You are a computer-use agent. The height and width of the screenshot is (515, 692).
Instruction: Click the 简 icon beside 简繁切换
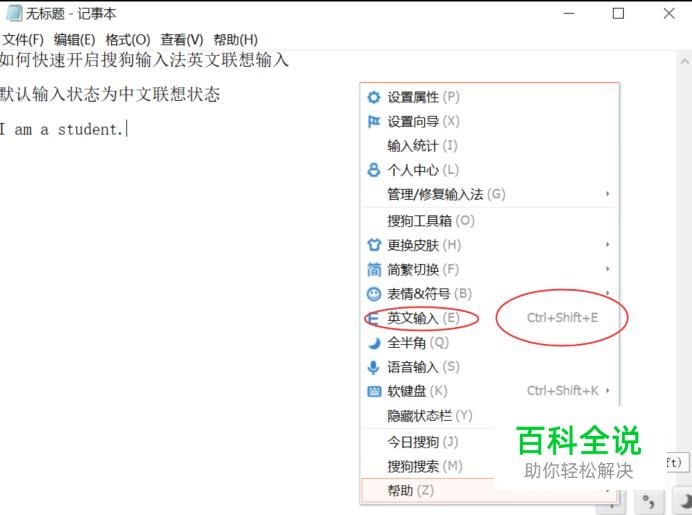pyautogui.click(x=374, y=269)
